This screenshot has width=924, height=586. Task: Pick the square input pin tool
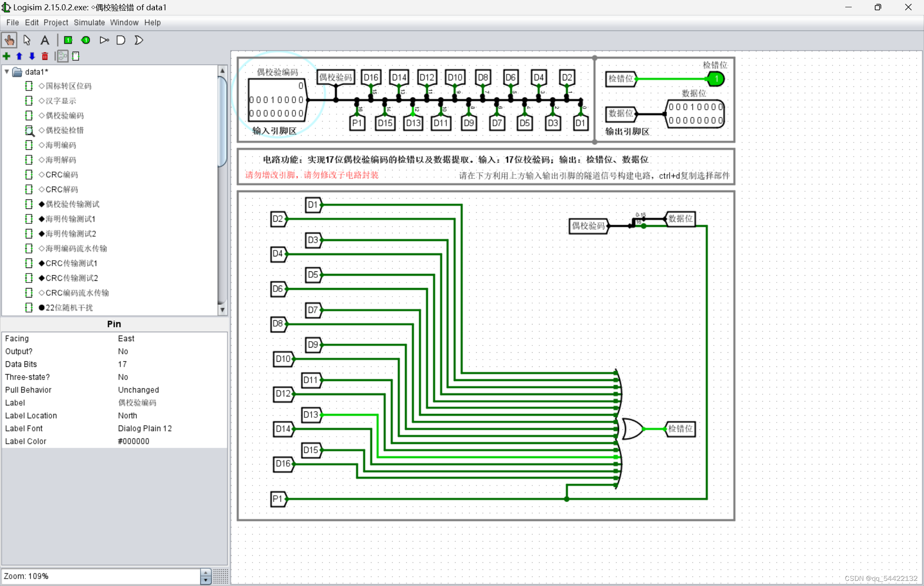click(x=68, y=40)
